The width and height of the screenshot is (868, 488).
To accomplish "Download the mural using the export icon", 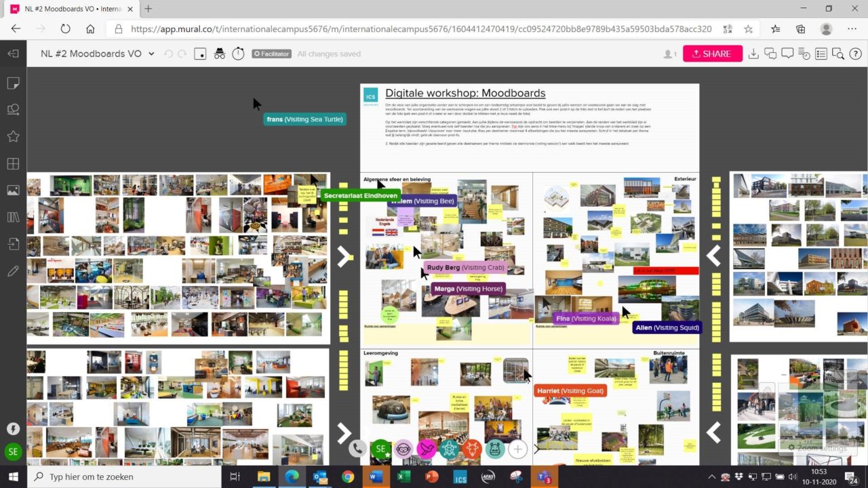I will click(753, 54).
